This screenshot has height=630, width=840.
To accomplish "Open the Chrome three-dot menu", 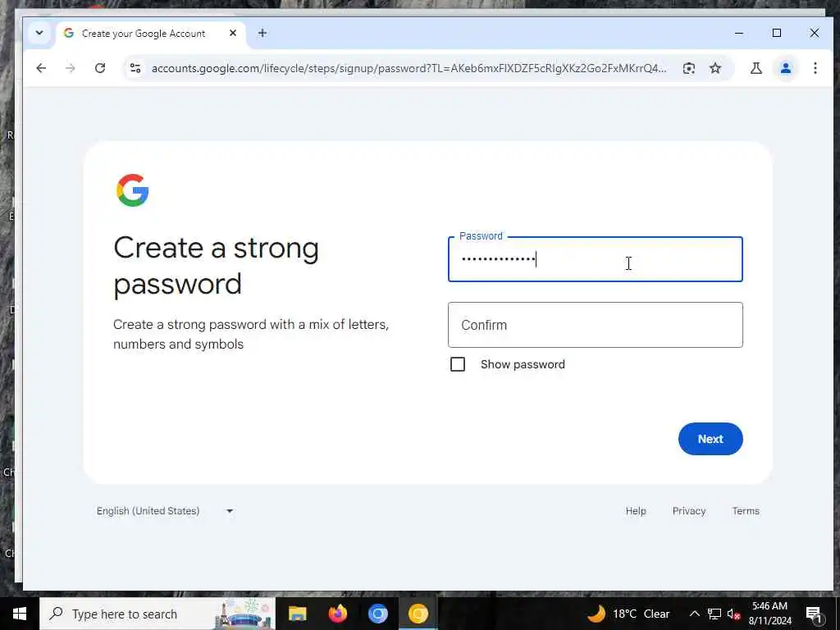I will click(815, 68).
